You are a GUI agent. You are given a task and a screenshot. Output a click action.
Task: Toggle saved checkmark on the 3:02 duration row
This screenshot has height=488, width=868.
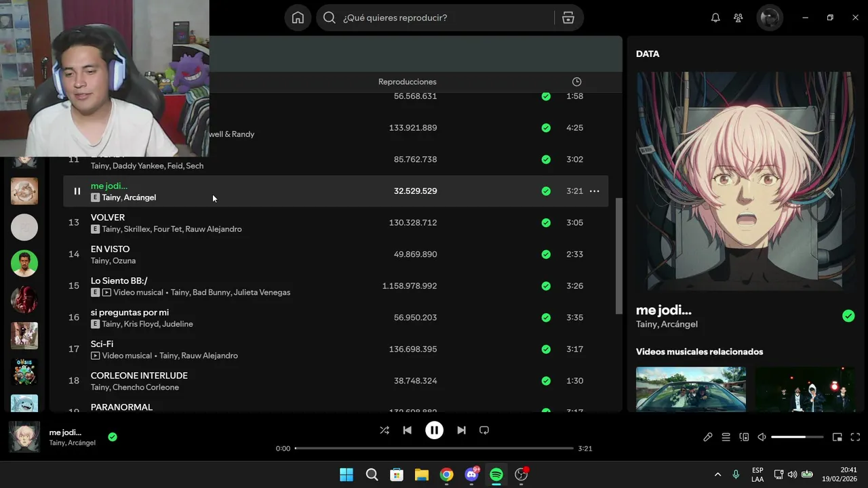[546, 159]
